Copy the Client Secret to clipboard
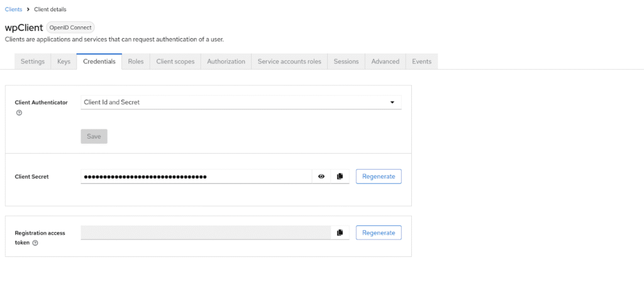 340,176
